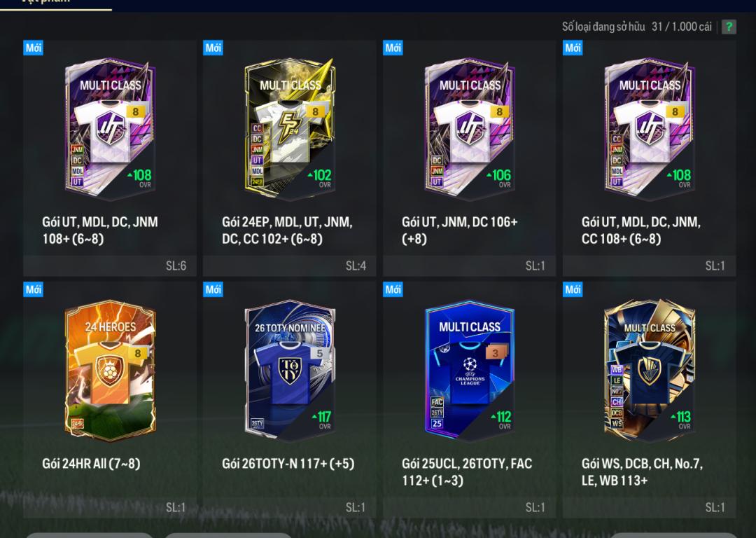Click the Mới badge on the Multi Class 113 pack
The height and width of the screenshot is (538, 756).
(573, 289)
